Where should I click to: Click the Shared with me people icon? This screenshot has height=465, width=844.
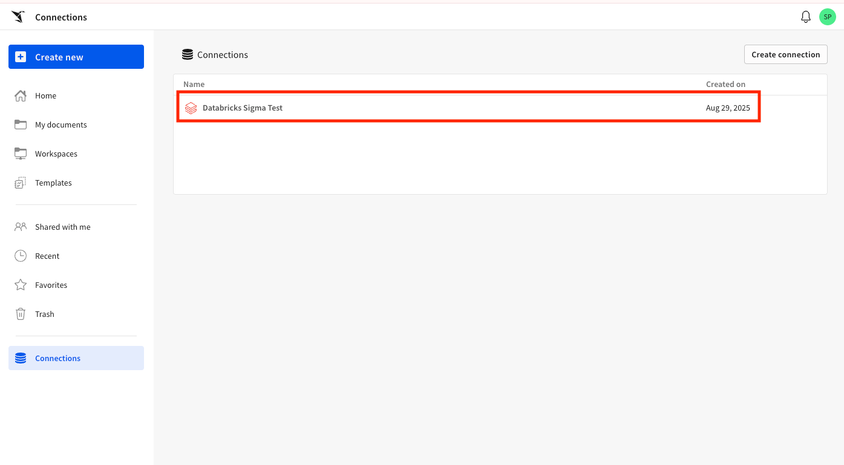pos(20,227)
